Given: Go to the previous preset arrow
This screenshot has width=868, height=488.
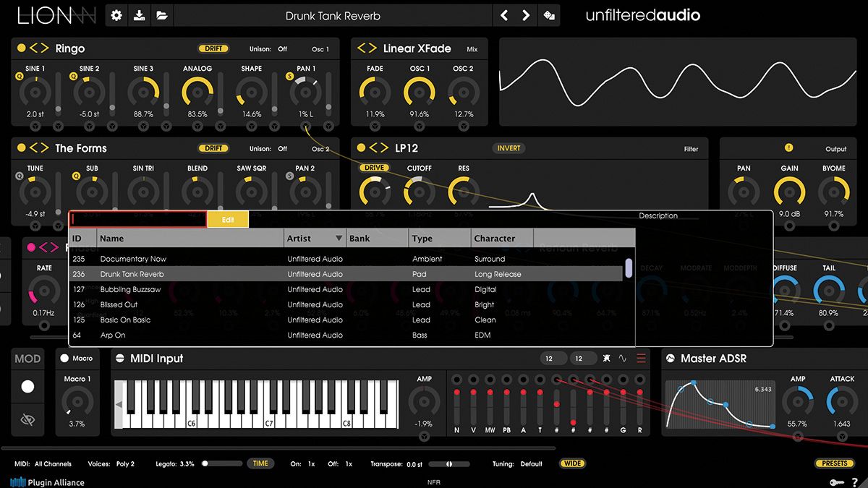Looking at the screenshot, I should pos(504,15).
